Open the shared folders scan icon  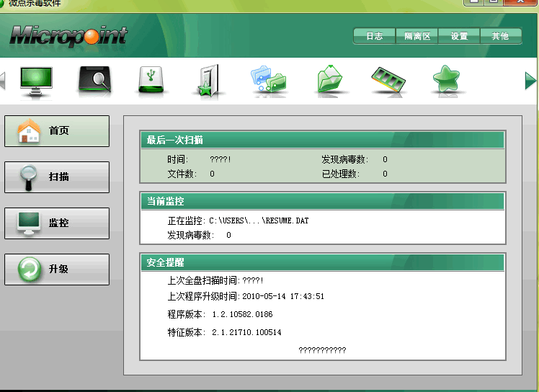pyautogui.click(x=269, y=80)
